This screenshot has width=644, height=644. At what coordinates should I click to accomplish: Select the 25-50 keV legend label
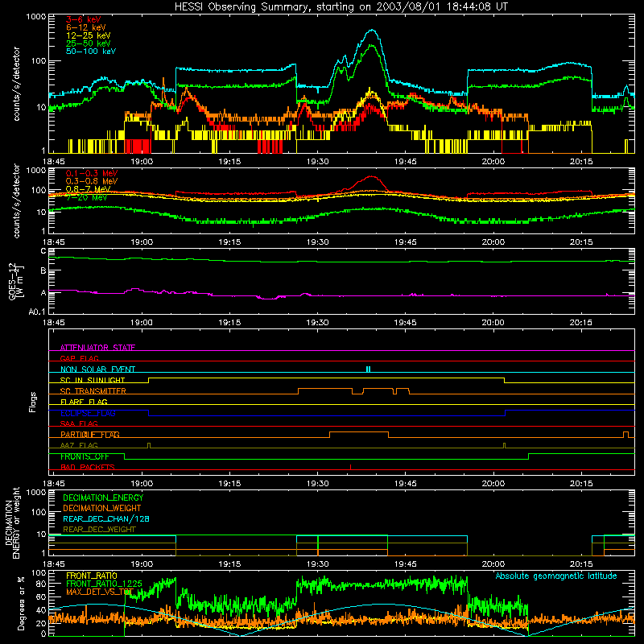pos(89,43)
